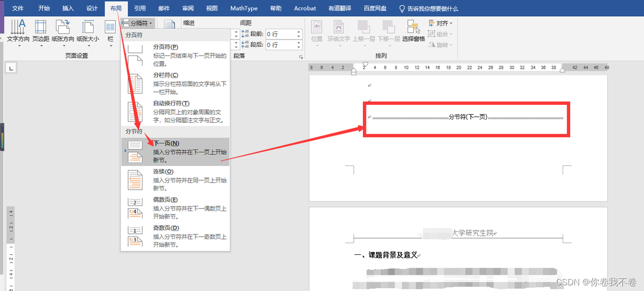Switch to the 开始 tab

[44, 9]
